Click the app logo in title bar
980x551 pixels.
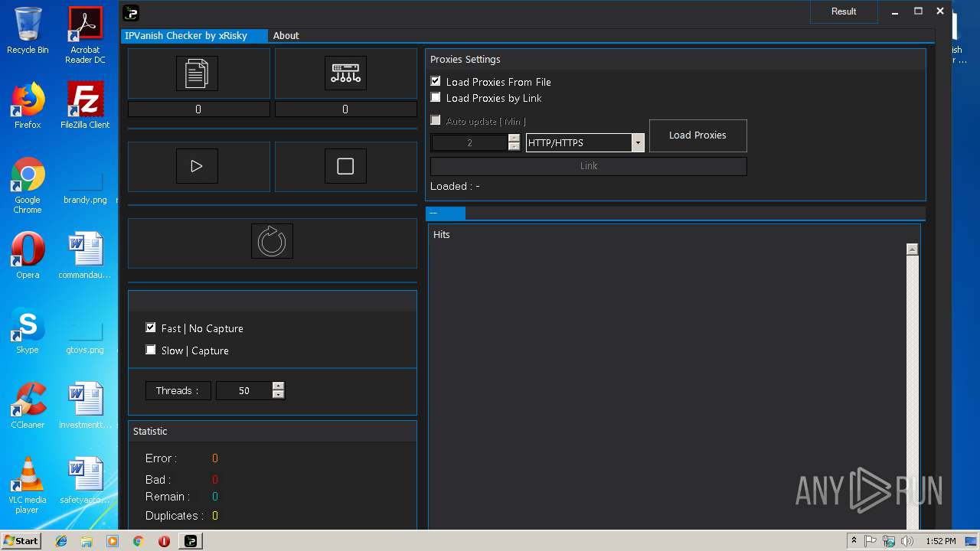[131, 11]
